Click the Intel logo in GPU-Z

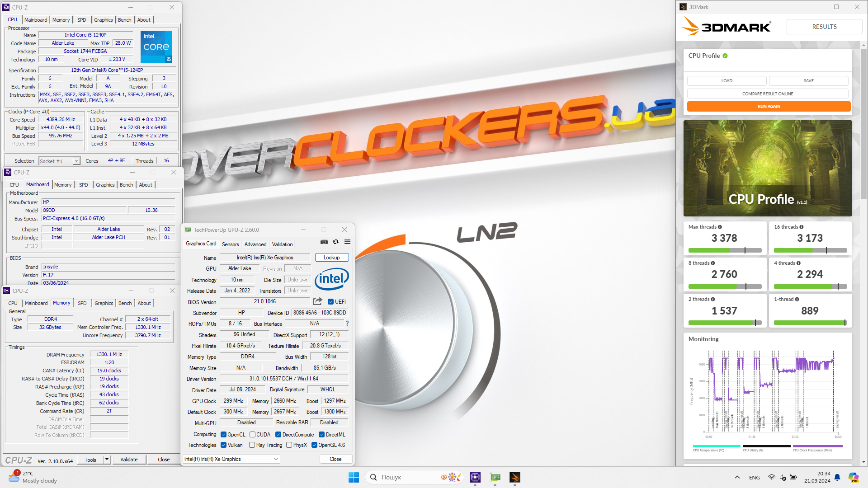pyautogui.click(x=331, y=279)
